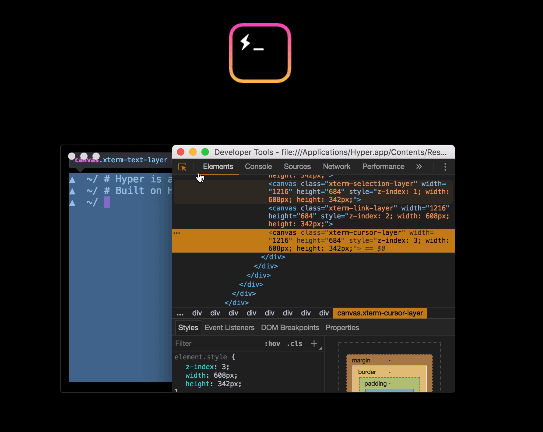This screenshot has width=543, height=432.
Task: Open the DOM Breakpoints pane
Action: pyautogui.click(x=290, y=328)
